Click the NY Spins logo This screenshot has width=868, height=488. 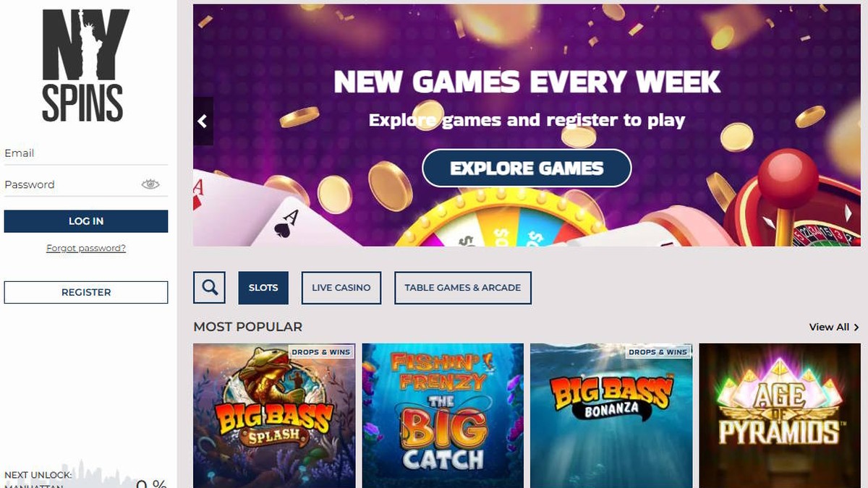[x=85, y=65]
